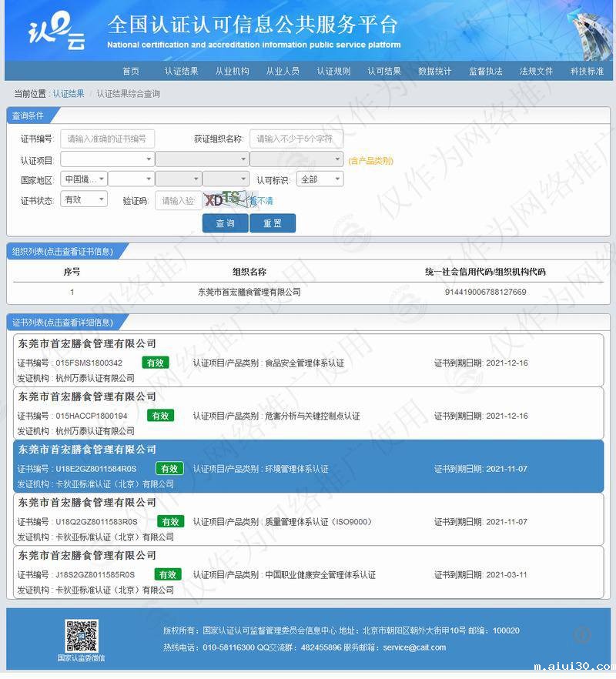Open the 国家地区 dropdown showing 中国境内

pos(85,179)
